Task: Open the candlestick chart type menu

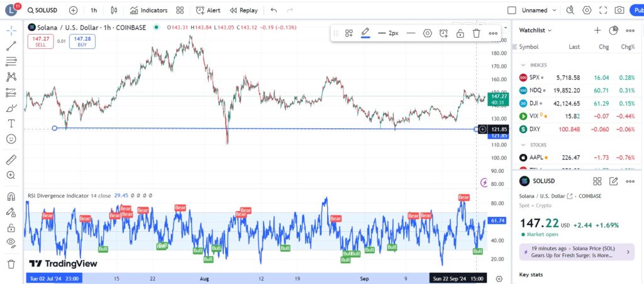Action: [114, 10]
